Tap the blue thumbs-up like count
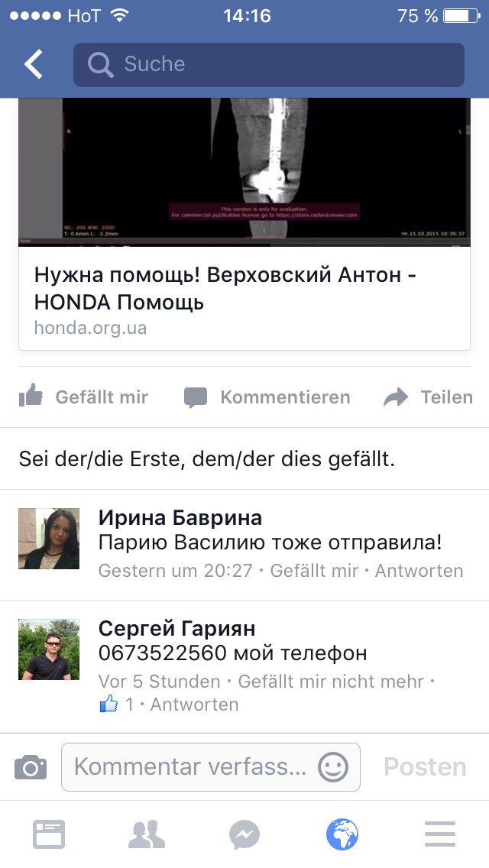Screen dimensions: 489x868 click(x=117, y=704)
